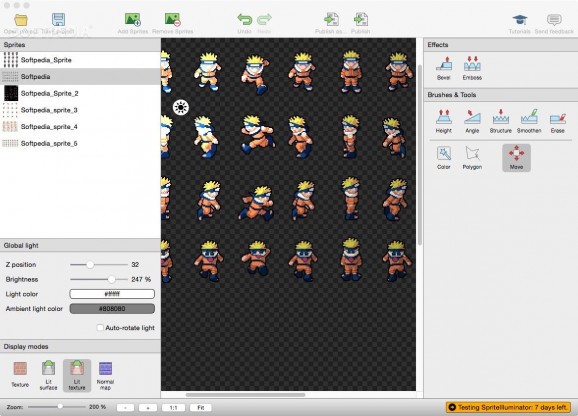Click the Effects panel header
The height and width of the screenshot is (416, 578).
(x=501, y=45)
